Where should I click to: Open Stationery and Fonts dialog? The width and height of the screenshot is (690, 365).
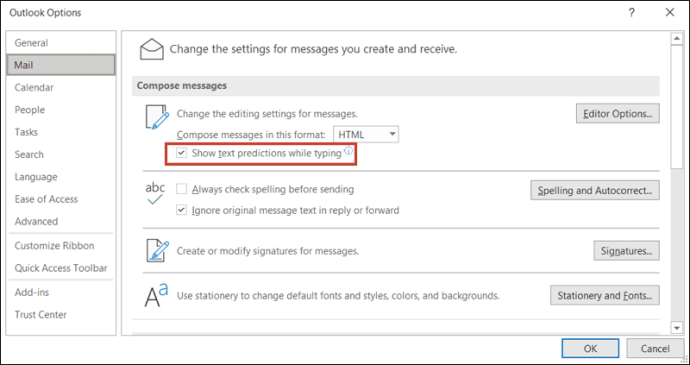tap(605, 295)
